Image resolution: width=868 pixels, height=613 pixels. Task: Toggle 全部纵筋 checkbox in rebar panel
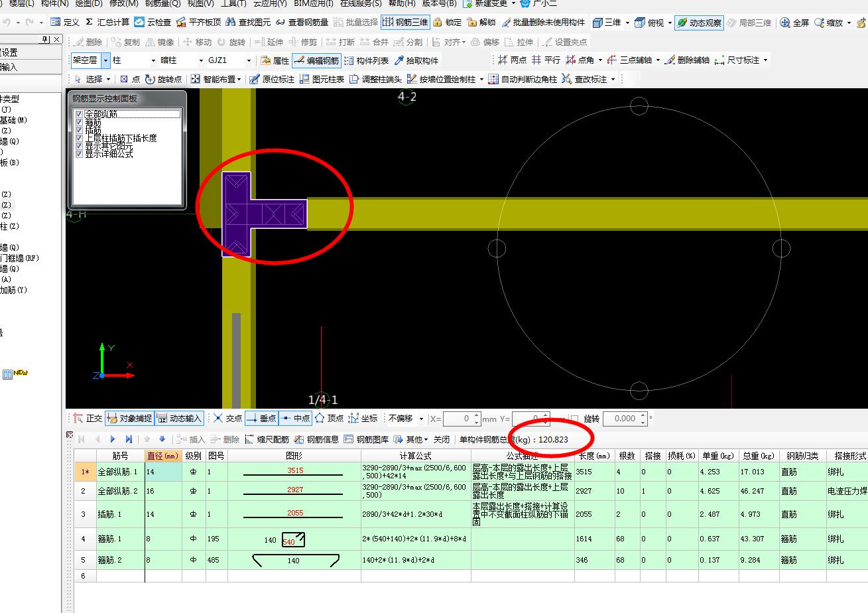coord(80,114)
